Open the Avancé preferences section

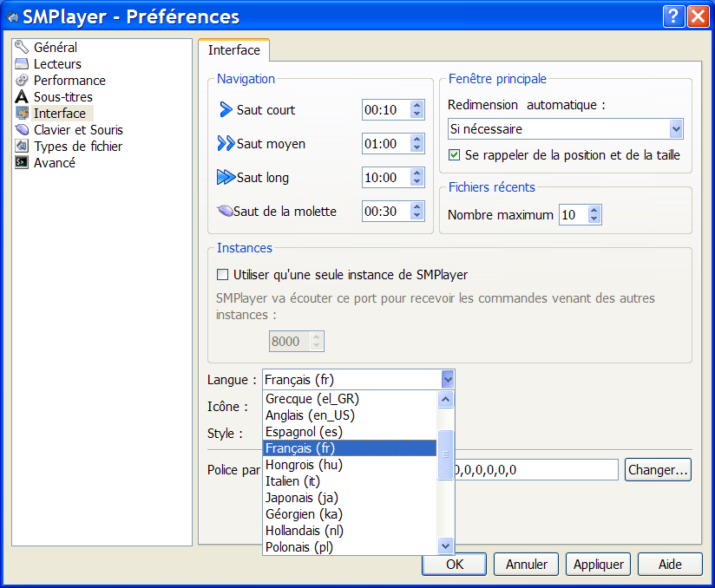coord(55,162)
